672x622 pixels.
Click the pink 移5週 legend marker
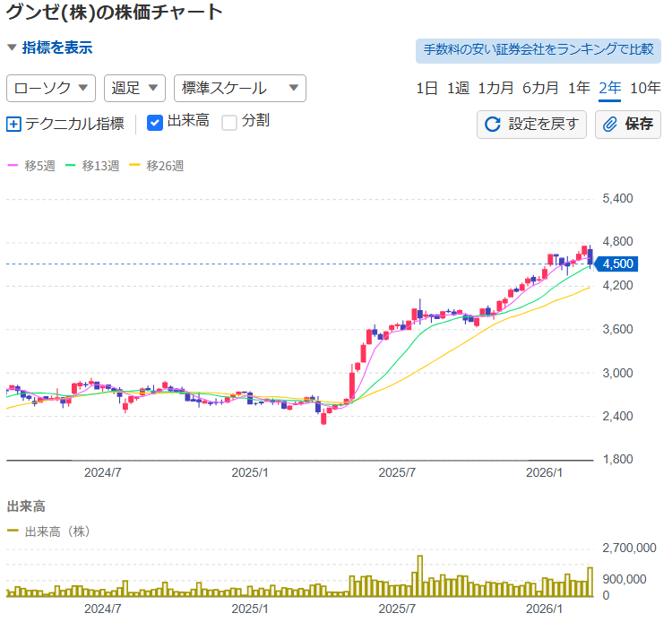[x=13, y=166]
